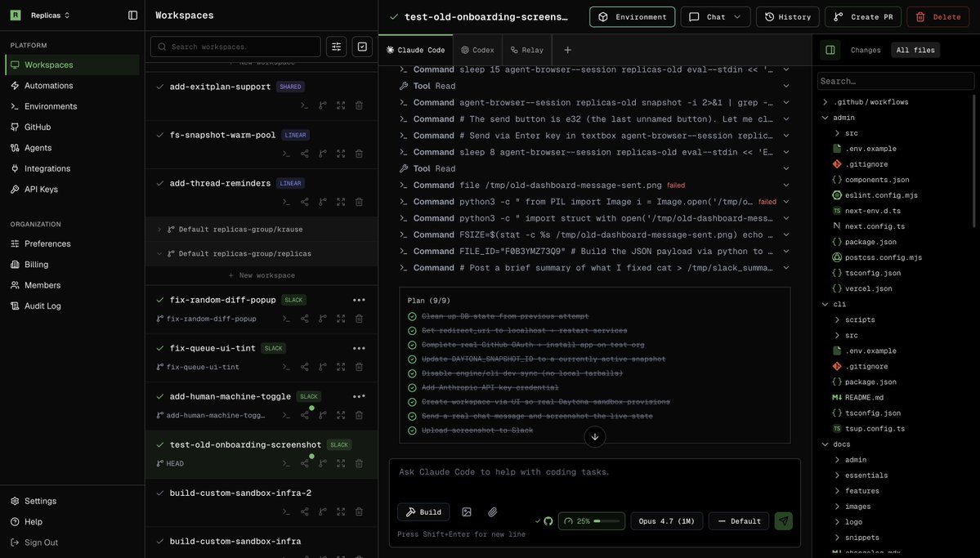This screenshot has width=980, height=558.
Task: Click the Environment button in header
Action: [632, 17]
